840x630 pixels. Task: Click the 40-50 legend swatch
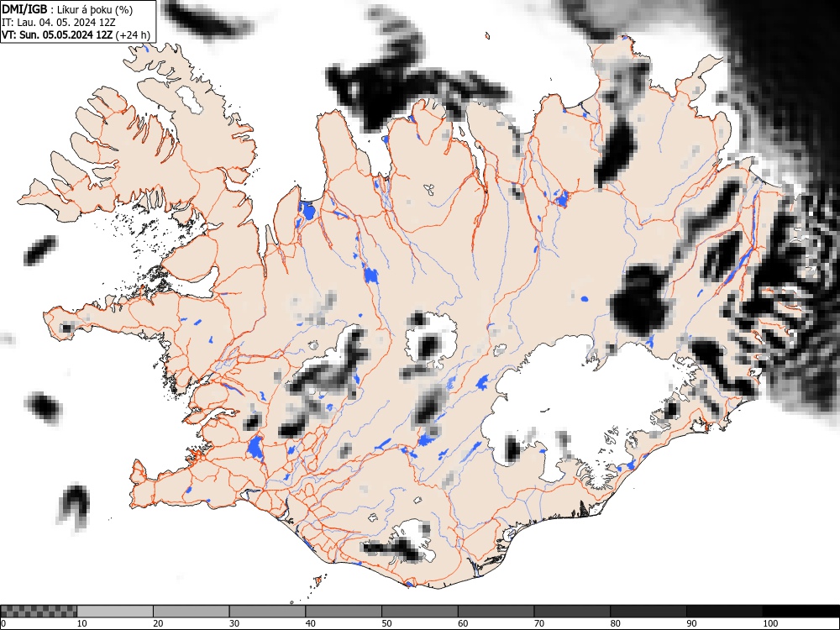click(x=344, y=612)
